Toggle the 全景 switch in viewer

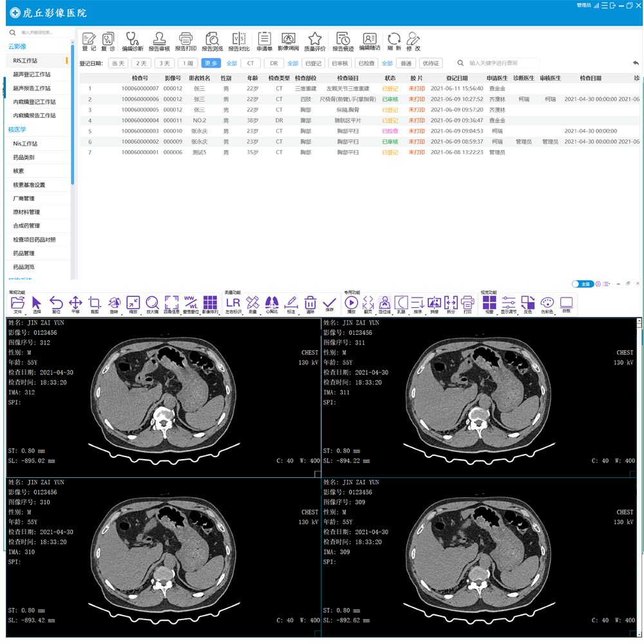tap(582, 284)
